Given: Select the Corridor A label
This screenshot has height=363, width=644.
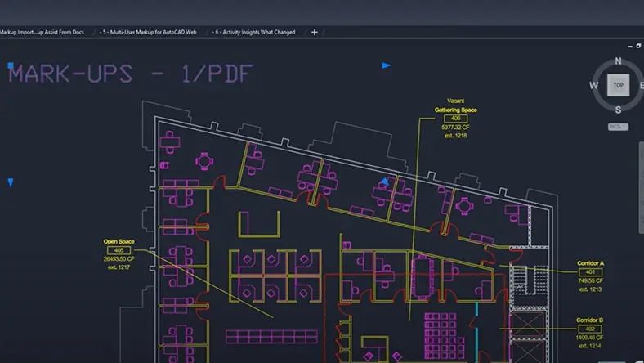Looking at the screenshot, I should coord(590,263).
